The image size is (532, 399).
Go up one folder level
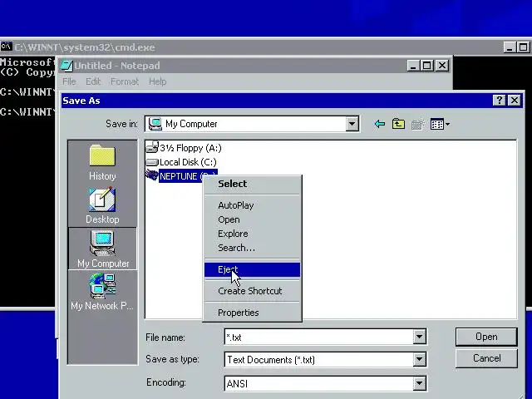tap(398, 124)
